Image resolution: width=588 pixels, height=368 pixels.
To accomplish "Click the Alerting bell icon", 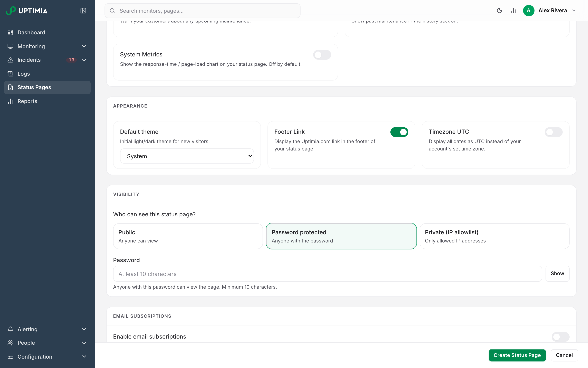I will point(10,329).
